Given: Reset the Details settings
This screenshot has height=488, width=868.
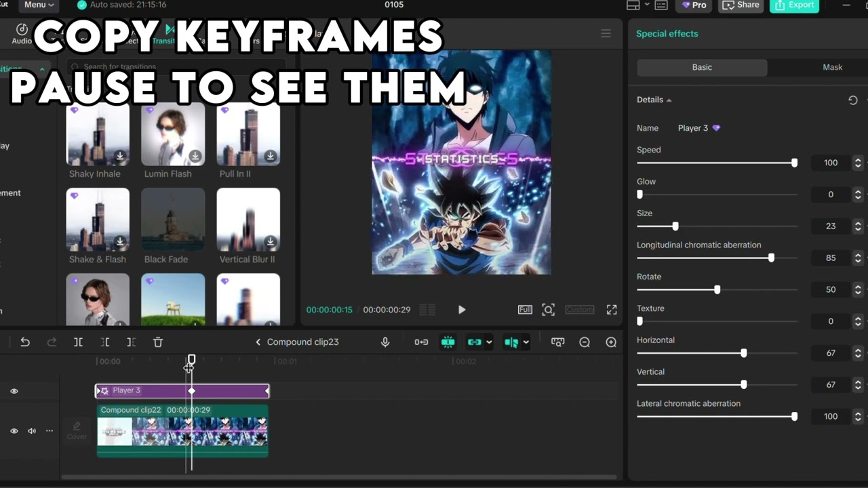Looking at the screenshot, I should (x=853, y=100).
